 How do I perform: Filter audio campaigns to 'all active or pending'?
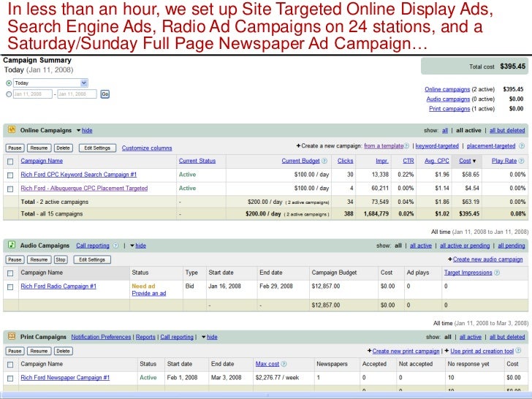[465, 246]
